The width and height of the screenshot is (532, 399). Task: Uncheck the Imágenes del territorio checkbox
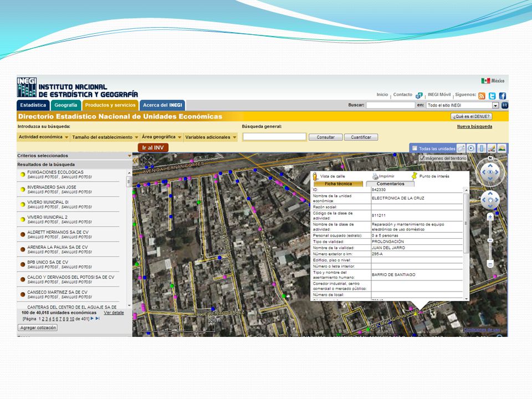[x=422, y=158]
